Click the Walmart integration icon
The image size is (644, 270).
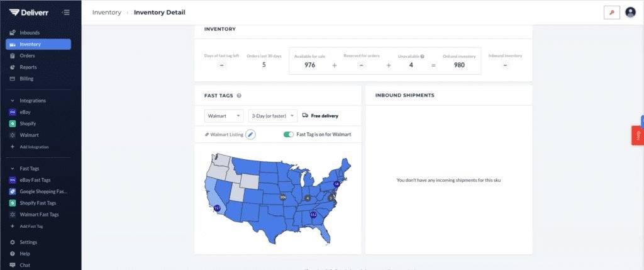pos(13,135)
